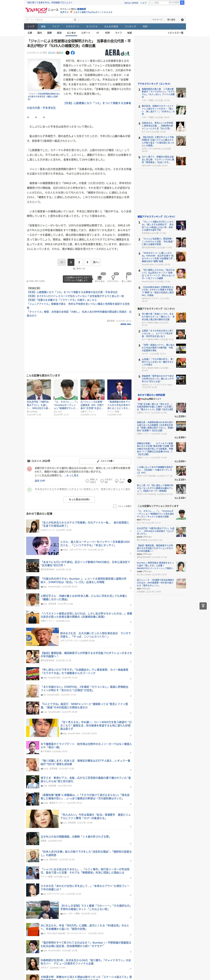Click the blue web search magnifier button
The height and width of the screenshot is (980, 210).
click(x=182, y=3)
